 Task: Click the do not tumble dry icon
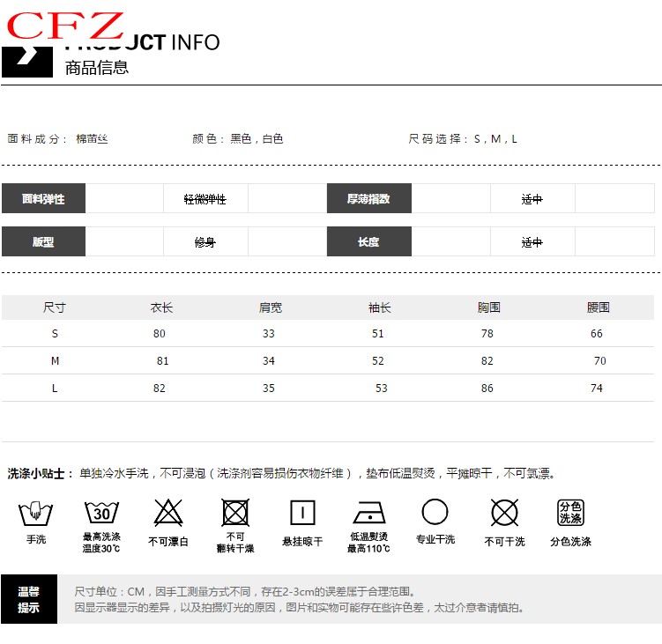pyautogui.click(x=235, y=512)
